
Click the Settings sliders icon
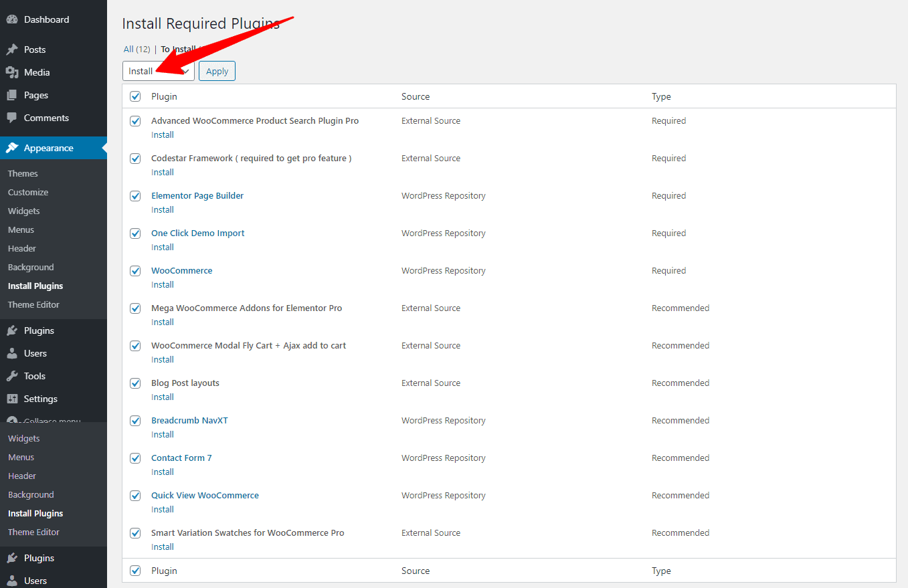[x=12, y=399]
